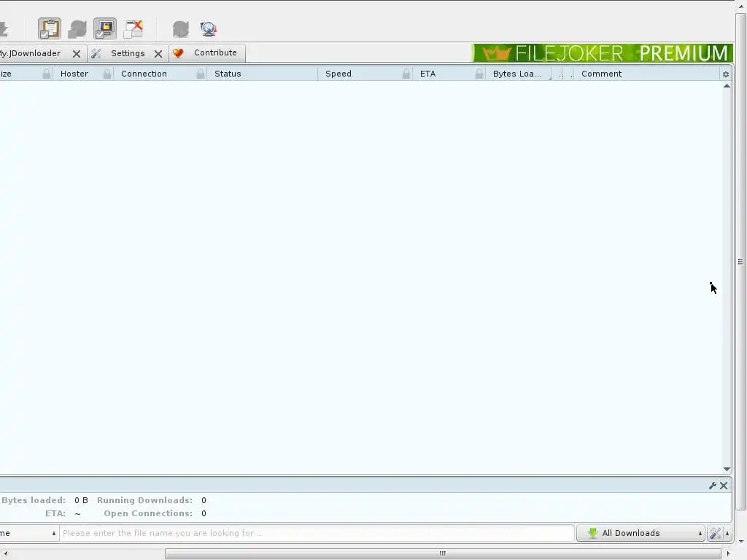Toggle the lock icon left of Status column
Image resolution: width=747 pixels, height=560 pixels.
[x=201, y=74]
